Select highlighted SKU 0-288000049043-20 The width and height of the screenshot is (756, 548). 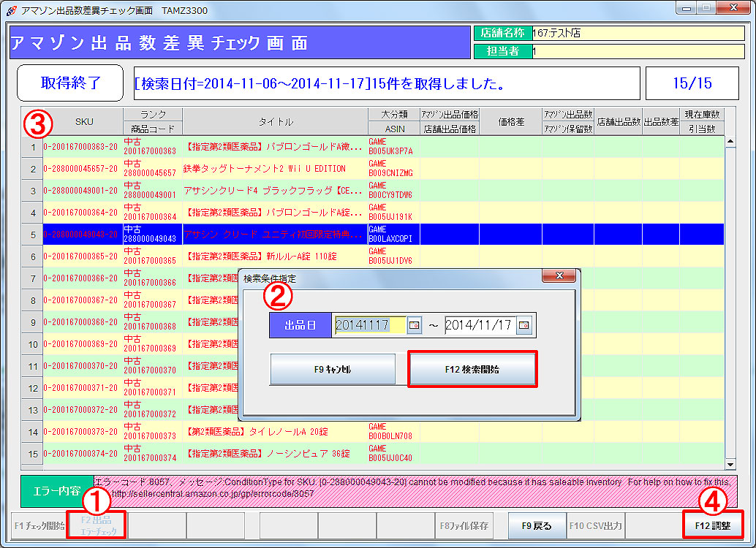pyautogui.click(x=81, y=235)
